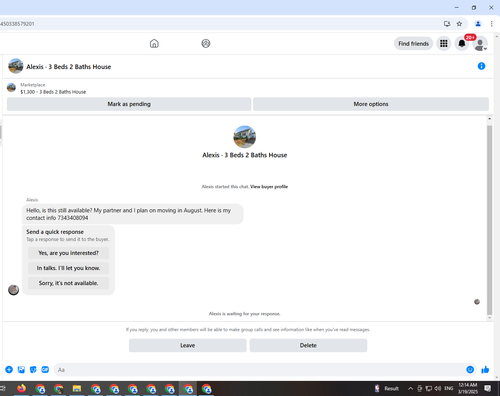Open Firefox from the taskbar
Image resolution: width=500 pixels, height=396 pixels.
click(x=21, y=388)
